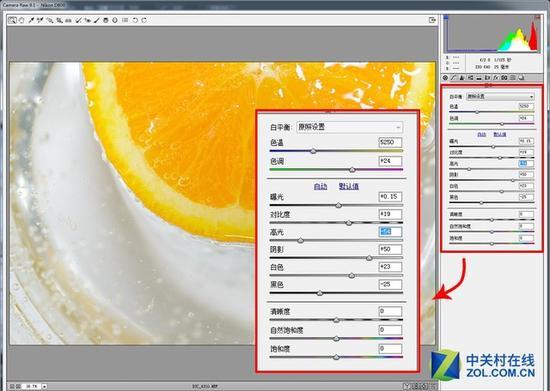Select the Radial Filter tool
This screenshot has width=550, height=391.
(x=115, y=20)
